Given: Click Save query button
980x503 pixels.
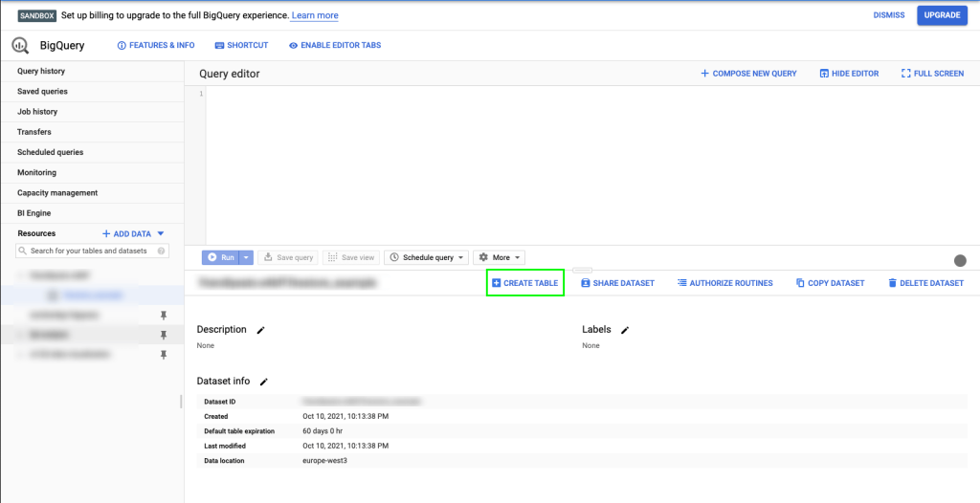Looking at the screenshot, I should click(x=288, y=257).
